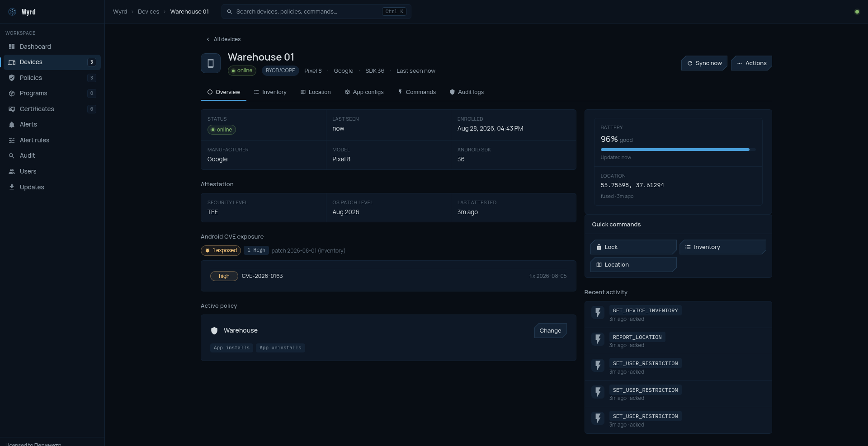Open Alert rules in sidebar
The height and width of the screenshot is (446, 868).
(52, 140)
